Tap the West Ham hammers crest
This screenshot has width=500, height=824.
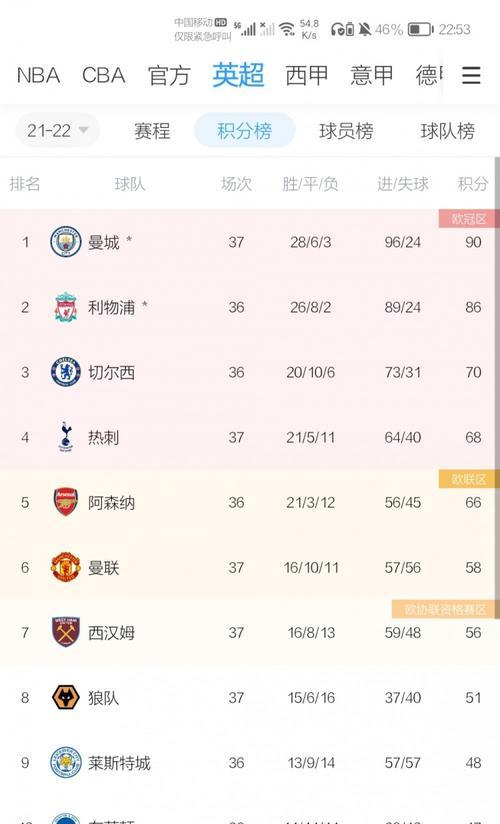[66, 632]
